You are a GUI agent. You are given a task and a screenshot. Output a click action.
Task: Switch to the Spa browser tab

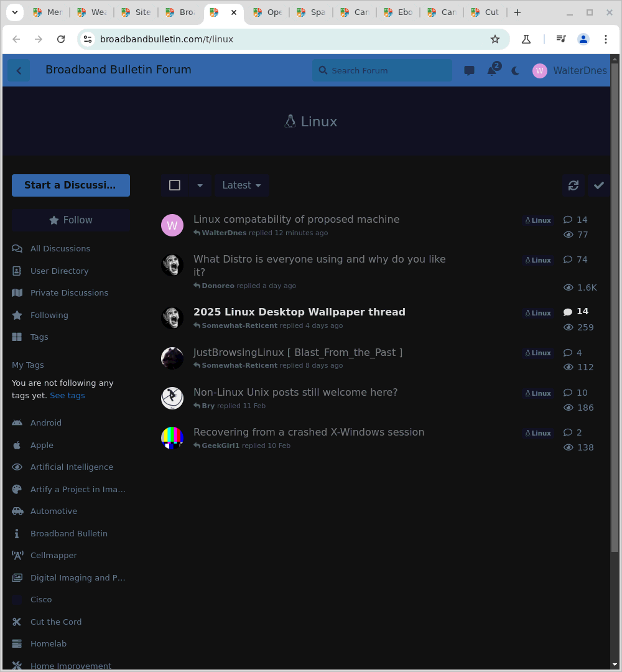312,12
